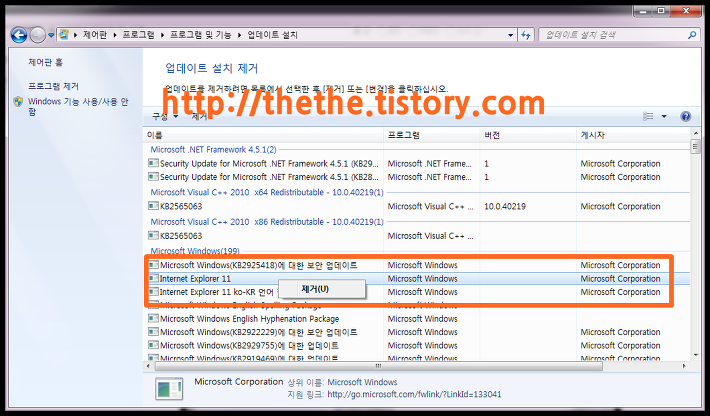The image size is (710, 416).
Task: Click icon of English Hyphenation Package entry
Action: pyautogui.click(x=154, y=318)
